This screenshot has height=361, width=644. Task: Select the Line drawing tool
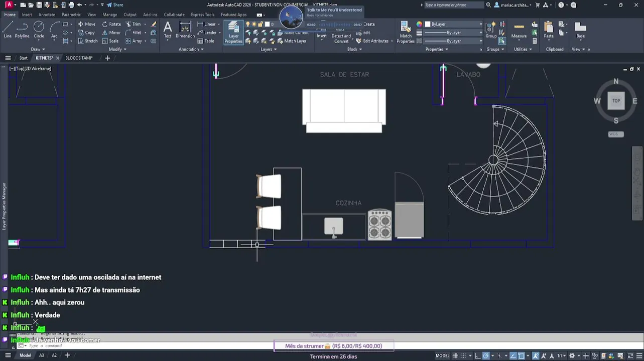(x=8, y=30)
